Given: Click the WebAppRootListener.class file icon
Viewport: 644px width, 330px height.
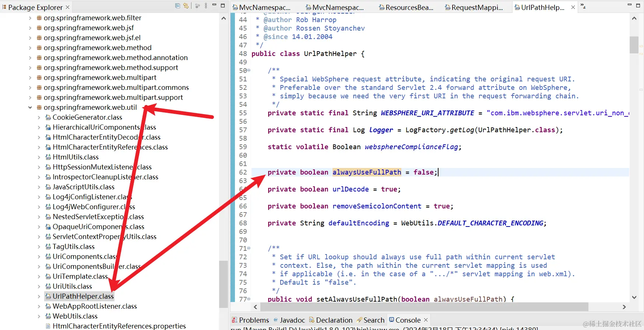Looking at the screenshot, I should [48, 306].
